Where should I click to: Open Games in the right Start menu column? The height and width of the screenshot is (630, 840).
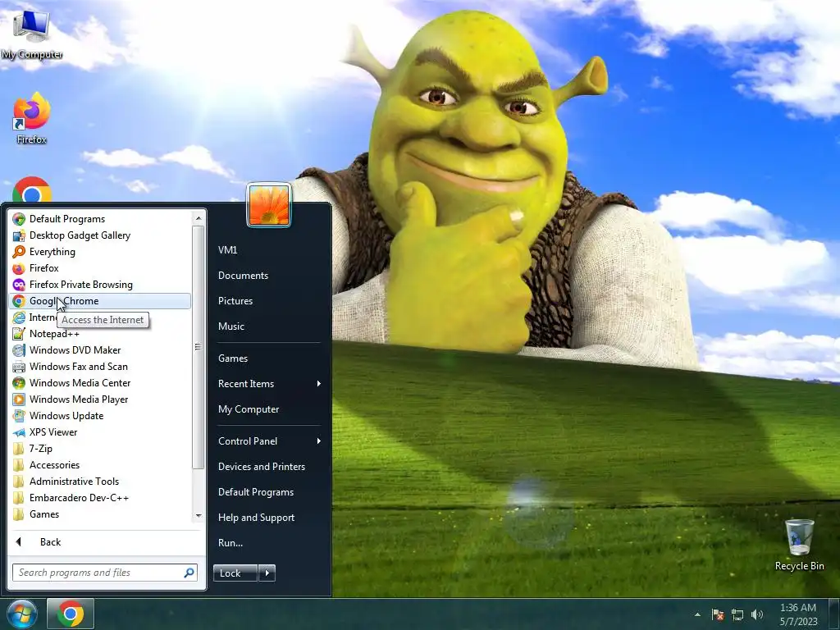point(233,358)
